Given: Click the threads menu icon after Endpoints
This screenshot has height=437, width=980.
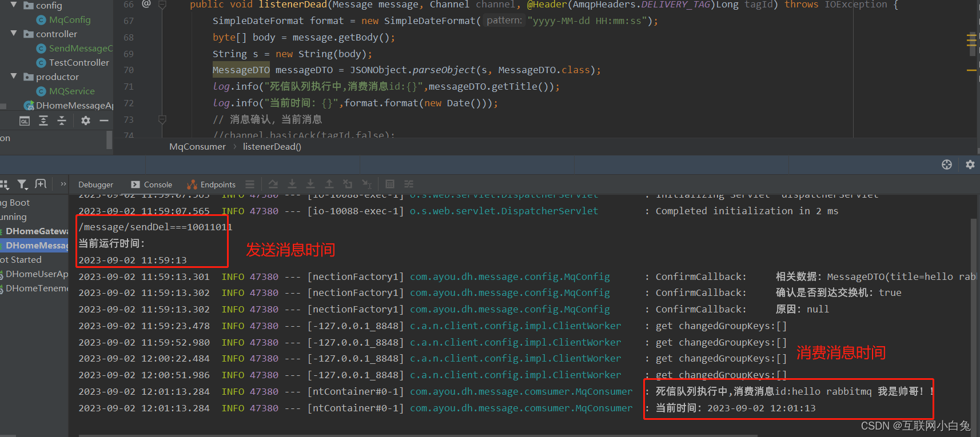Looking at the screenshot, I should pos(250,185).
